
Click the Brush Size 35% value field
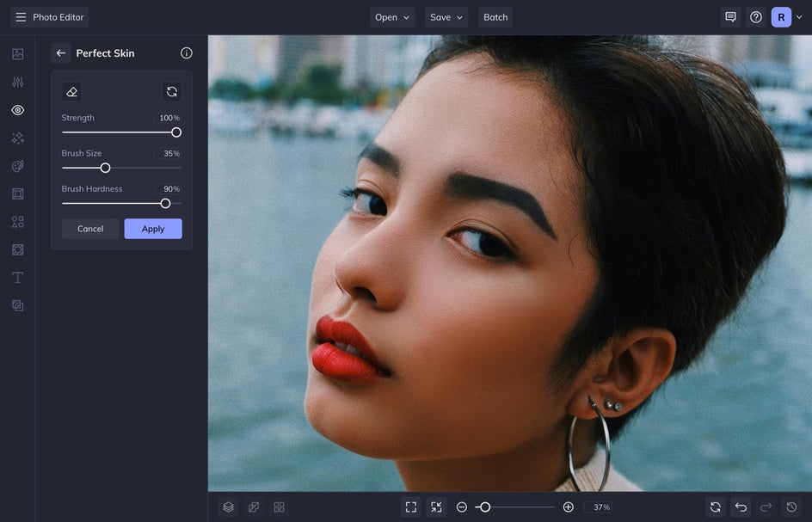pyautogui.click(x=168, y=153)
